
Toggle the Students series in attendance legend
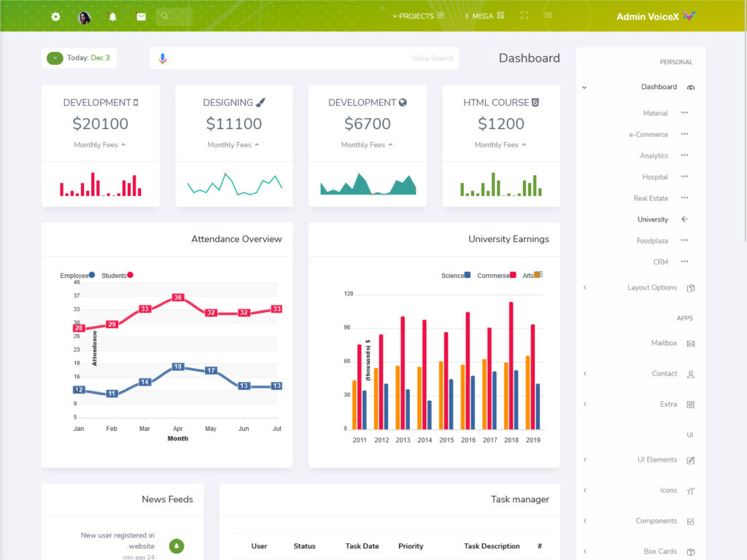(x=117, y=276)
